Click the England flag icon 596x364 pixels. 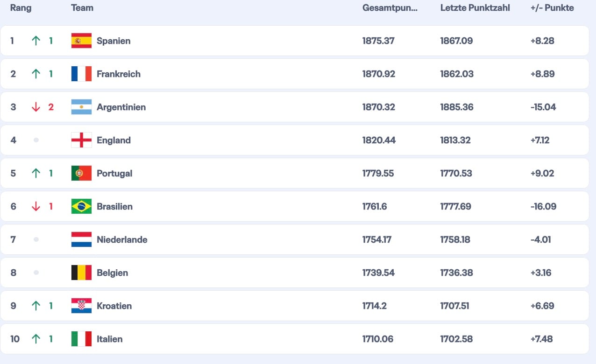point(81,140)
